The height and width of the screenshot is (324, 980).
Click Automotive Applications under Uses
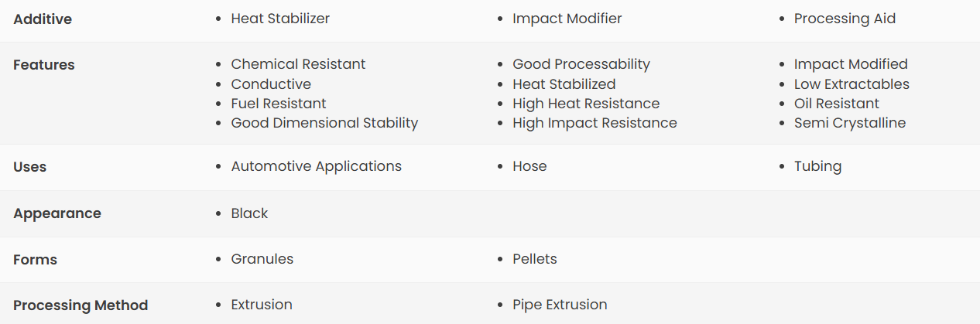(x=317, y=166)
